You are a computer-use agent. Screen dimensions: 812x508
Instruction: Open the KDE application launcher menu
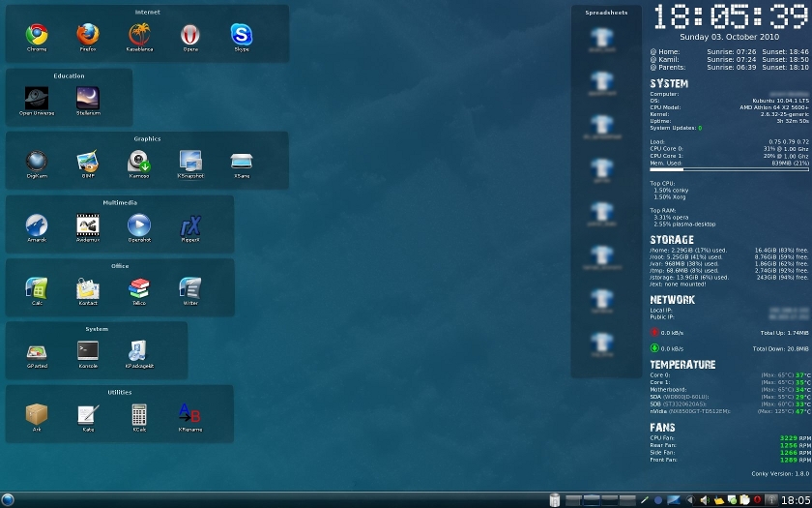click(8, 500)
